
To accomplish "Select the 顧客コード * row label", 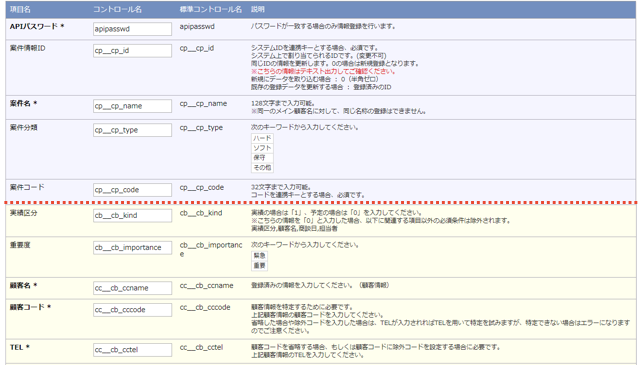I will point(30,307).
